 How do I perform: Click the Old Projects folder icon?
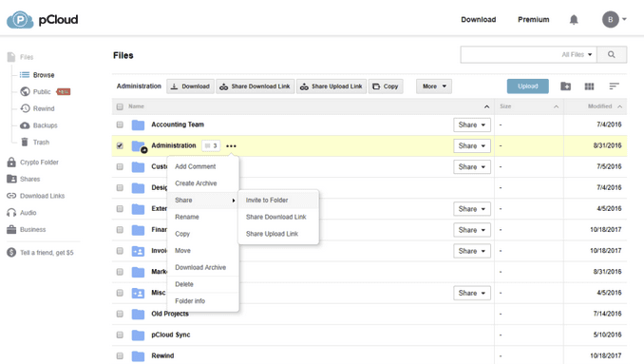(x=138, y=315)
